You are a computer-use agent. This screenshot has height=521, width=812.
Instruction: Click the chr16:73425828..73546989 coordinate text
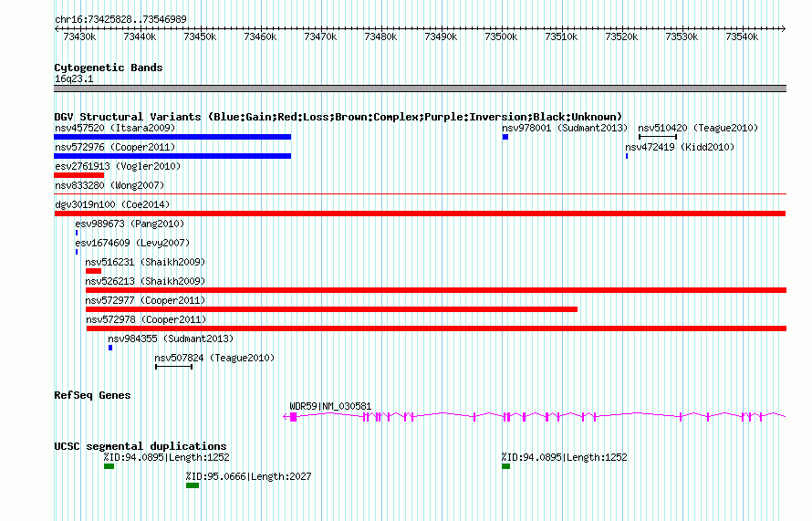[120, 19]
